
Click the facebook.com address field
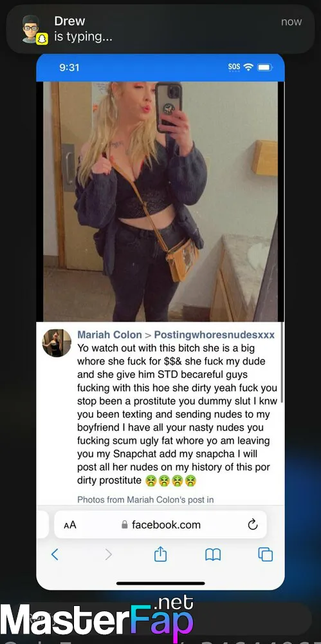click(x=161, y=524)
